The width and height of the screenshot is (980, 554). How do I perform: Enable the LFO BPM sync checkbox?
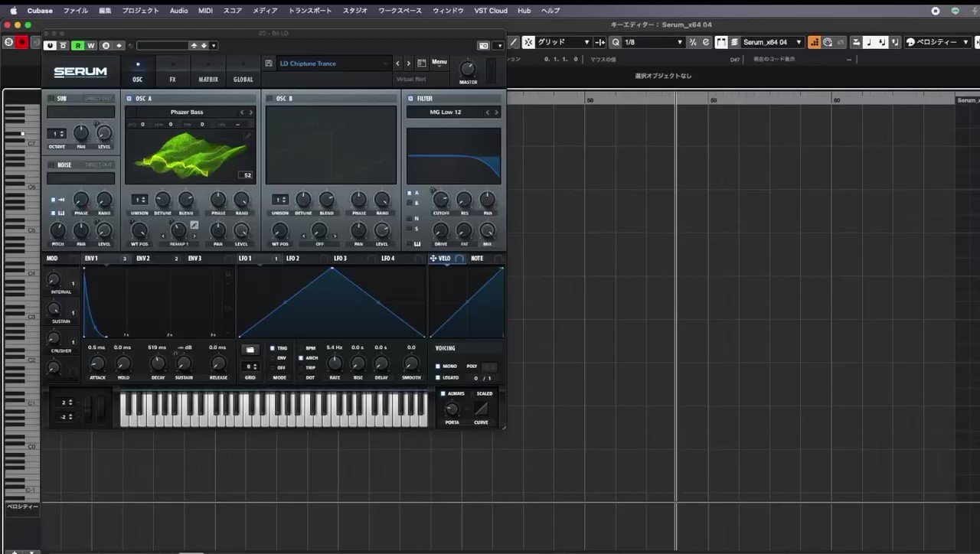click(x=301, y=348)
